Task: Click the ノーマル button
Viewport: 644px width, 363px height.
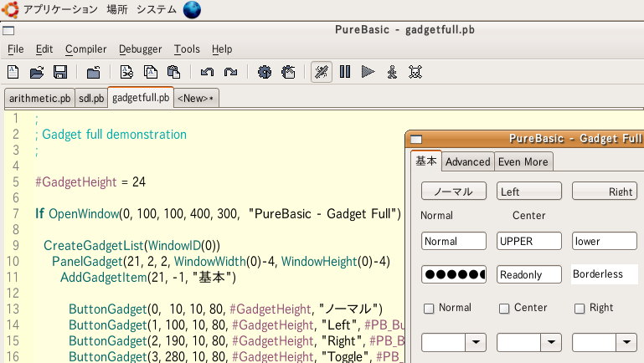Action: coord(454,192)
